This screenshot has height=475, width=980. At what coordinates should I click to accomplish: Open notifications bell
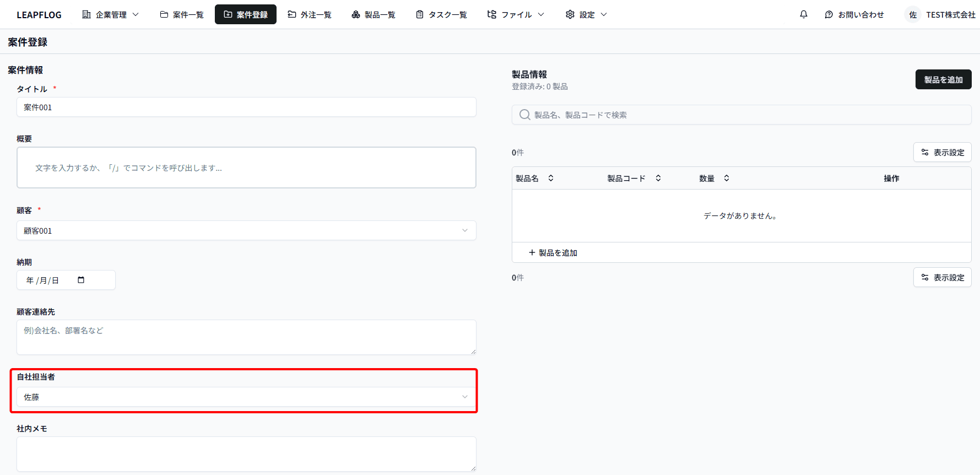804,14
